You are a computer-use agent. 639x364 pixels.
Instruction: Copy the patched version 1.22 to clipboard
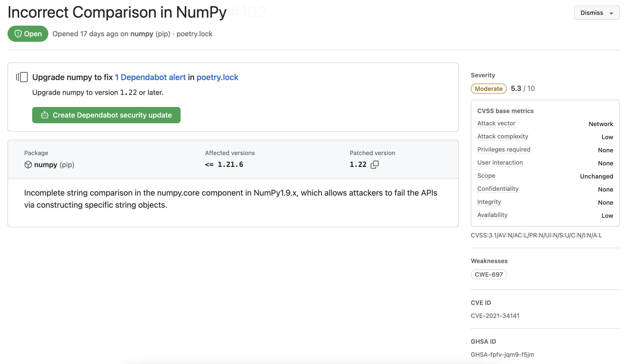375,164
